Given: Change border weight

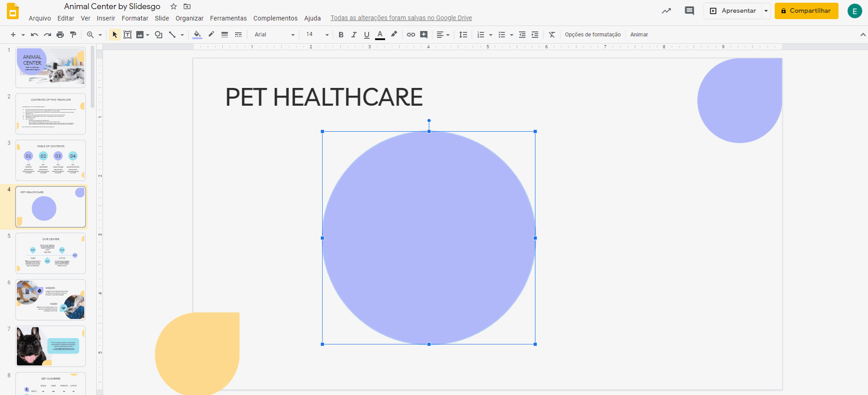Looking at the screenshot, I should 225,35.
